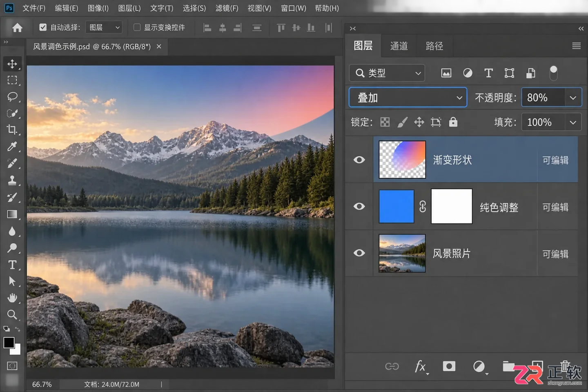Open the fx layer style menu
This screenshot has height=392, width=588.
pos(421,367)
